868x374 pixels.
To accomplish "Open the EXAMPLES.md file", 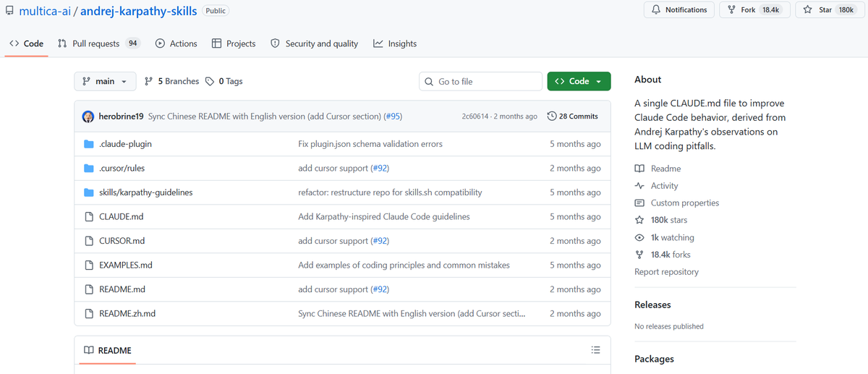I will pyautogui.click(x=125, y=265).
